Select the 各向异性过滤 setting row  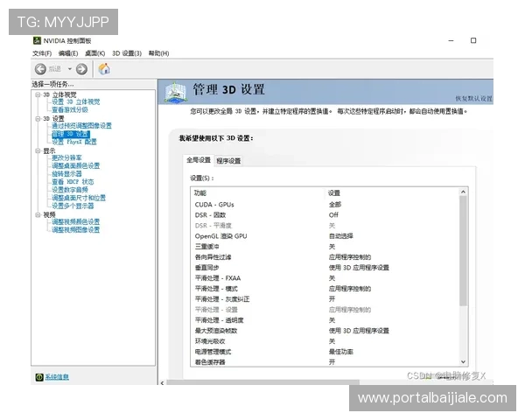point(325,257)
